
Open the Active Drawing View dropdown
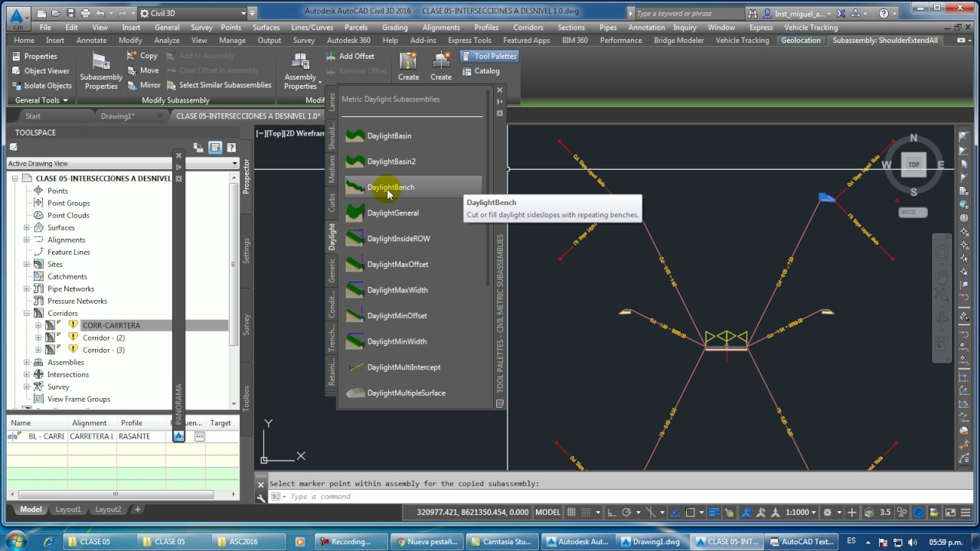click(x=122, y=163)
